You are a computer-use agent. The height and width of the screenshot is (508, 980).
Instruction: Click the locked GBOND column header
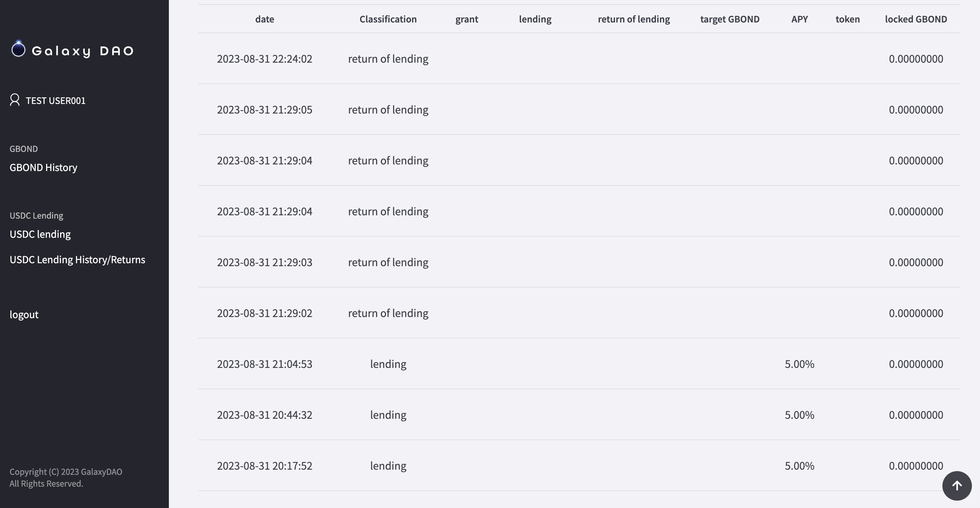coord(916,19)
